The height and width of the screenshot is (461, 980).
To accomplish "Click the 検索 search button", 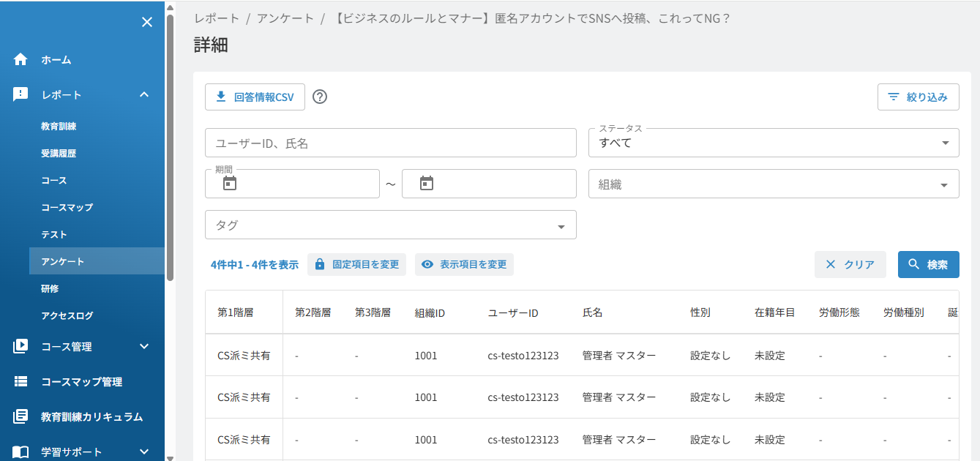I will click(x=929, y=264).
